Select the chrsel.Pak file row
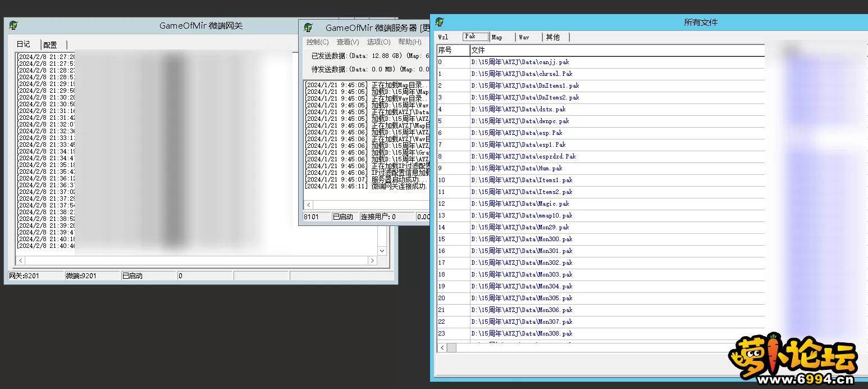This screenshot has width=868, height=389. pos(600,74)
